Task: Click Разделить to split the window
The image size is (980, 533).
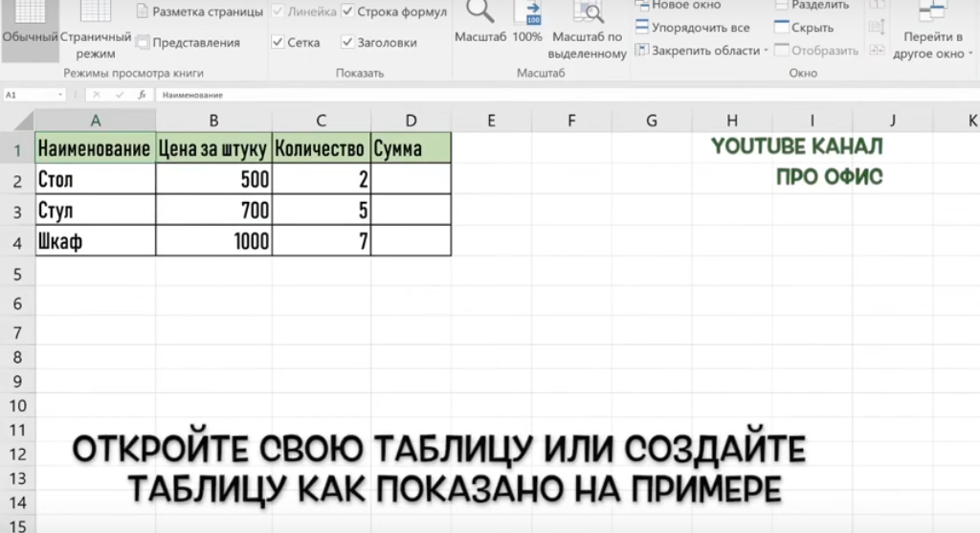Action: pos(813,5)
